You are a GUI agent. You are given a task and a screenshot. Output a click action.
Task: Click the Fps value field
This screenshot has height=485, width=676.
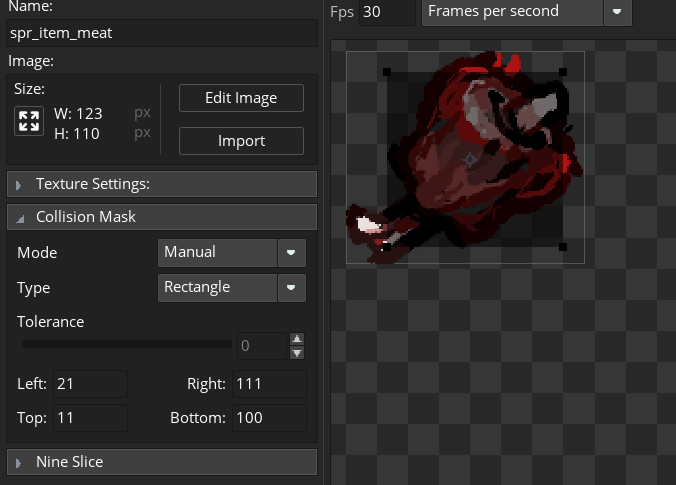(386, 12)
